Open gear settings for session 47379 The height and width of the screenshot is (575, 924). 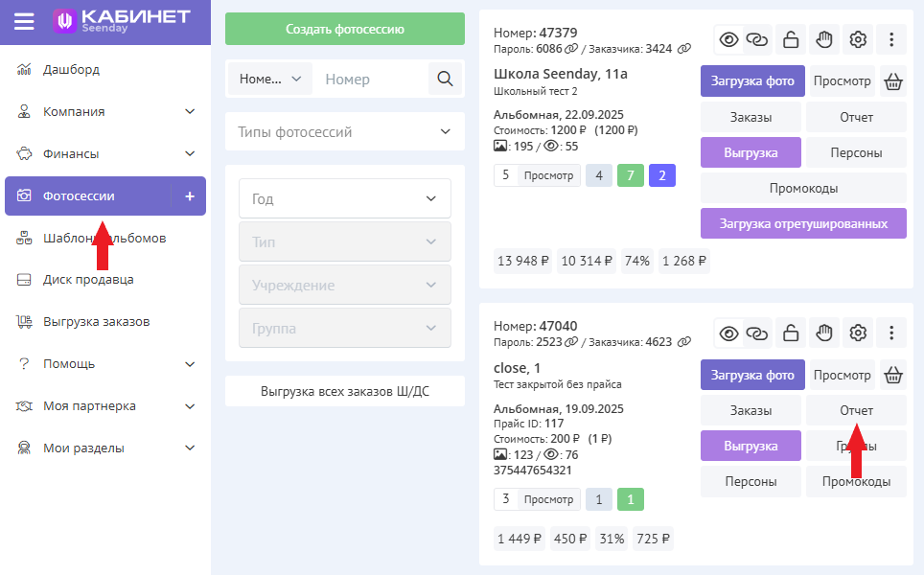pyautogui.click(x=858, y=39)
